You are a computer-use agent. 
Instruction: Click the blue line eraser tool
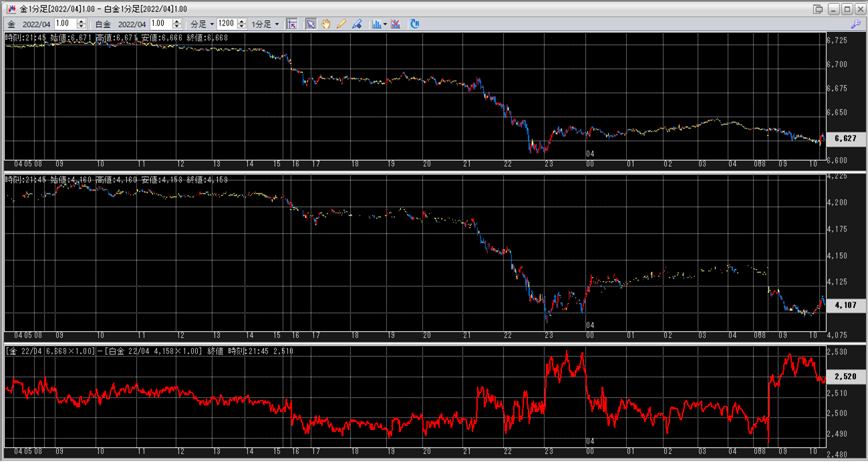pos(357,24)
